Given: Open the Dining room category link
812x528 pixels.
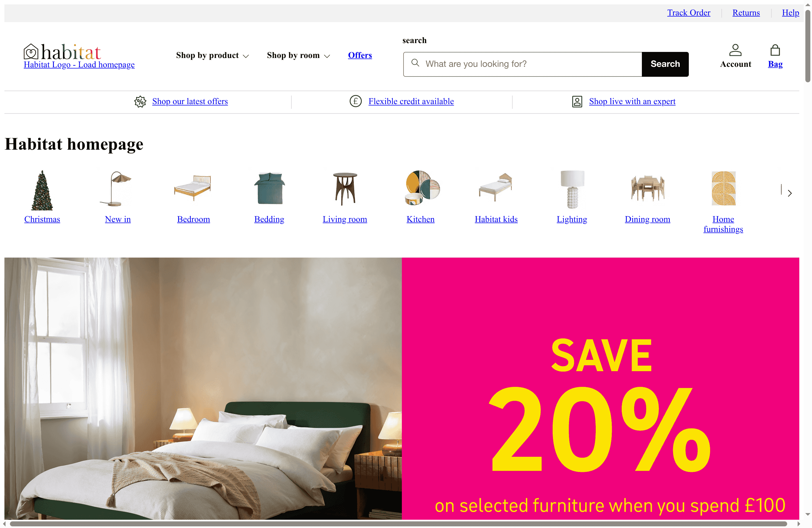Looking at the screenshot, I should click(647, 219).
